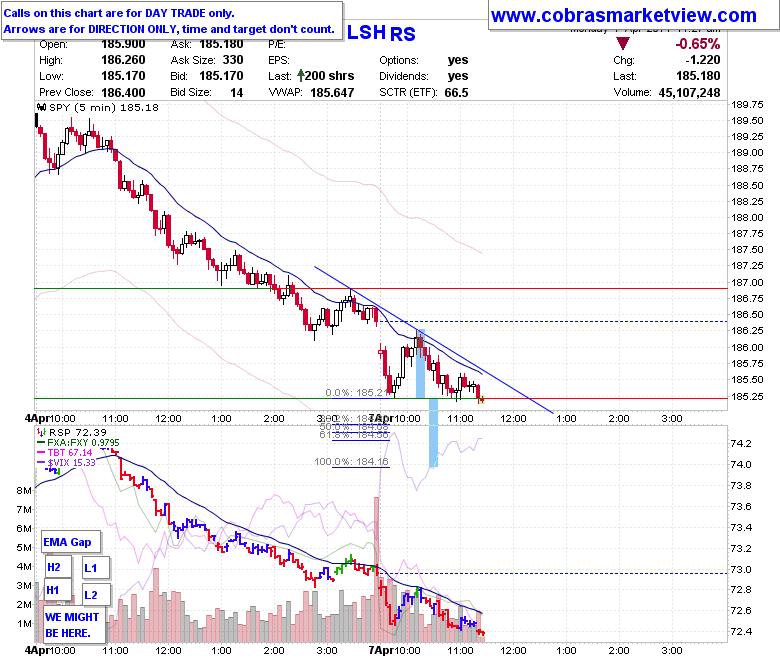This screenshot has height=659, width=780.
Task: Click the Open value 185.900
Action: pos(123,44)
